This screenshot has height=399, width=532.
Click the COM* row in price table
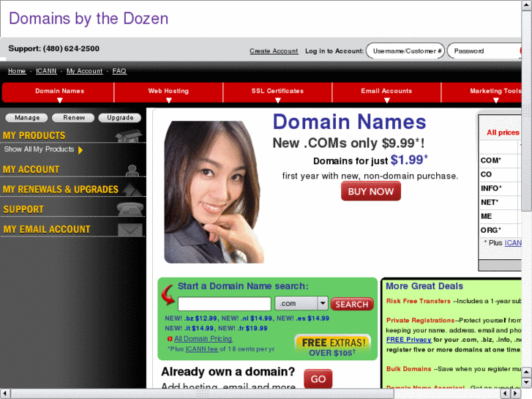coord(501,160)
